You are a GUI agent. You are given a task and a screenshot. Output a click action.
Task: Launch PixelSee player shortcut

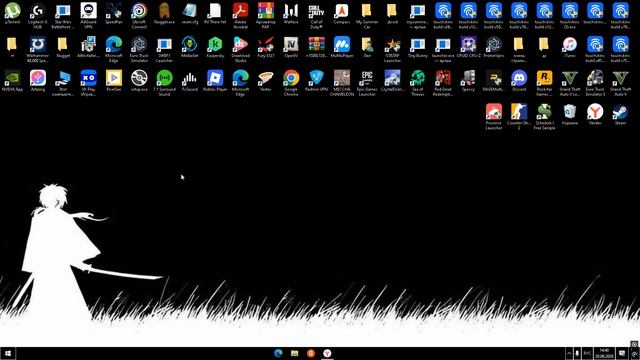pyautogui.click(x=113, y=81)
